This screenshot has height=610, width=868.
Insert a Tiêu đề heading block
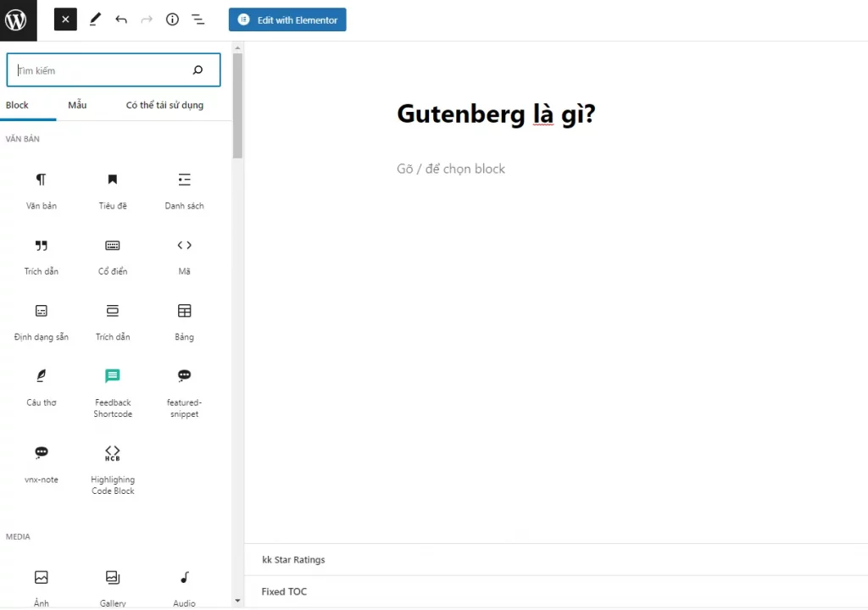pos(113,188)
